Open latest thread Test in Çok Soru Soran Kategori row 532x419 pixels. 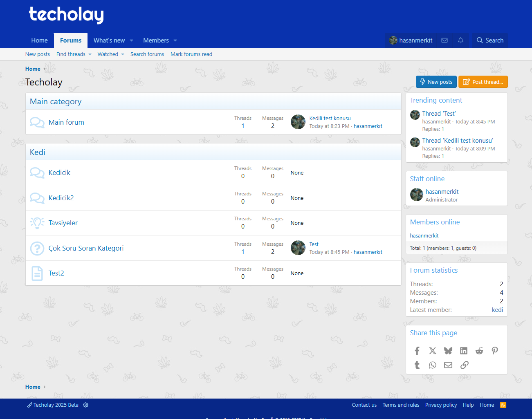tap(314, 244)
